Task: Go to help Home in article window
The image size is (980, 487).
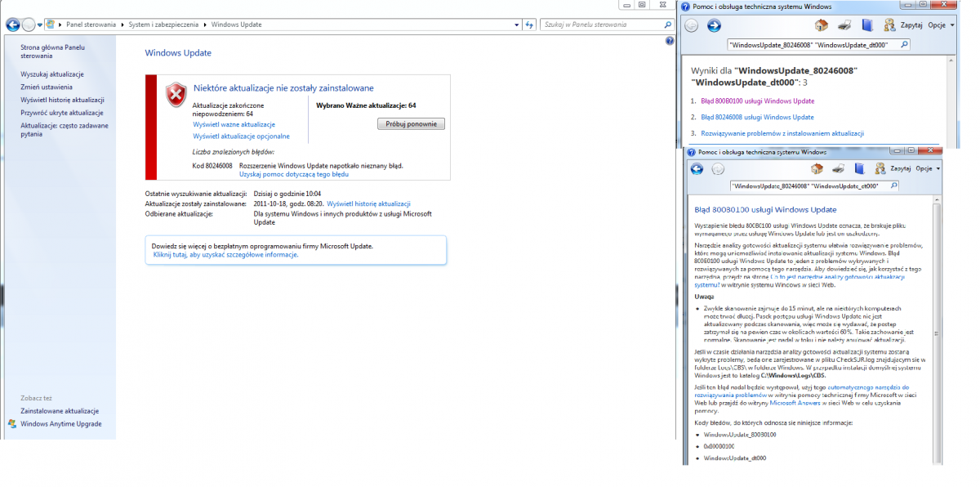Action: pos(817,168)
